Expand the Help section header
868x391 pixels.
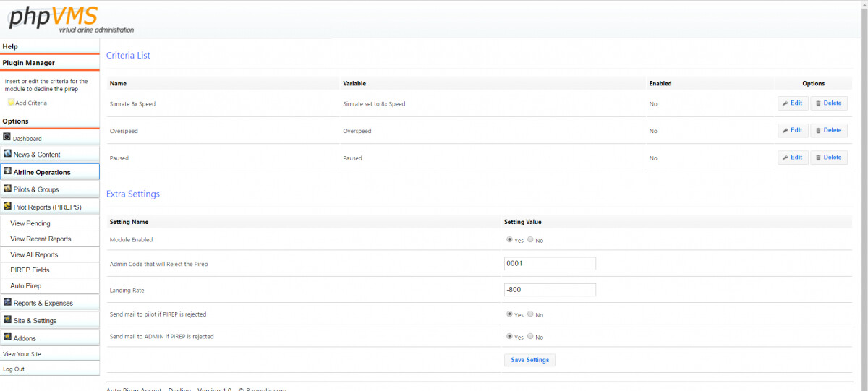pos(50,46)
